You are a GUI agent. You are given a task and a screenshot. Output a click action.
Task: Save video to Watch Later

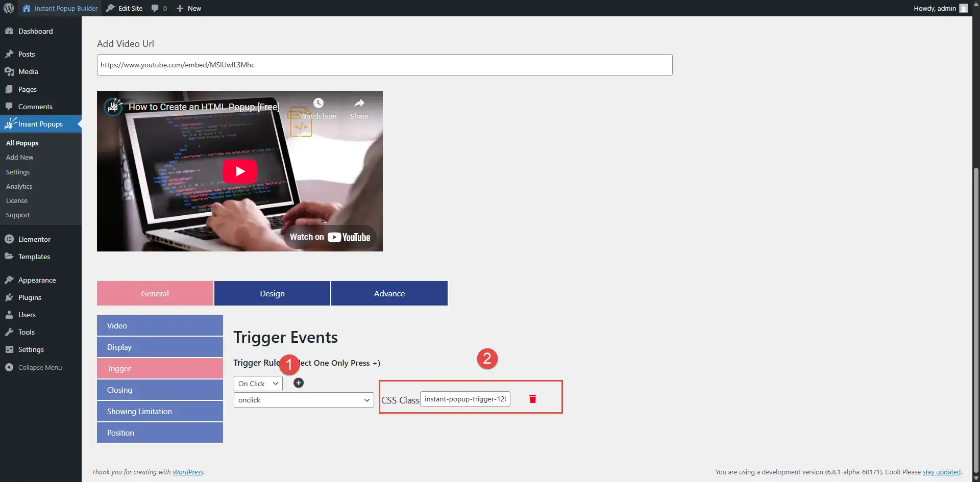318,103
